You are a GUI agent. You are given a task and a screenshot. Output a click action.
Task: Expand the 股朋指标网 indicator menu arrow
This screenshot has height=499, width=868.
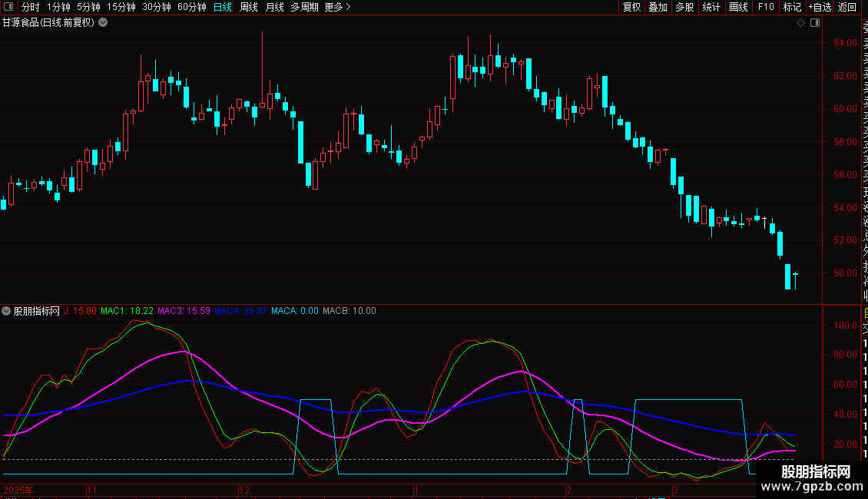point(6,311)
